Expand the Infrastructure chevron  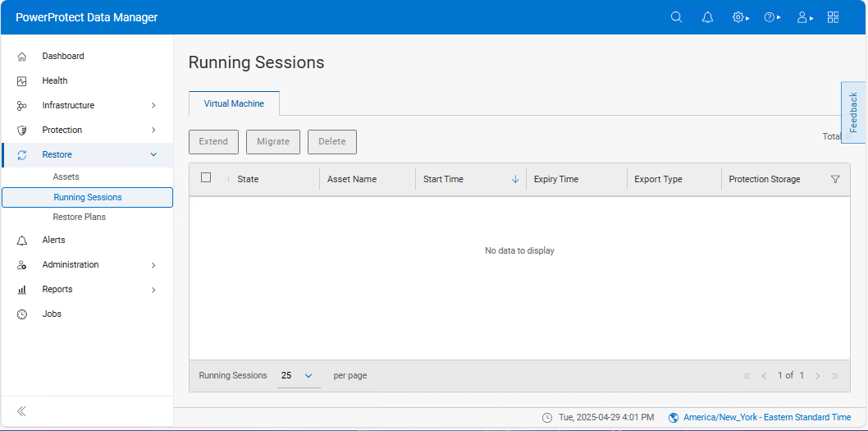coord(154,105)
